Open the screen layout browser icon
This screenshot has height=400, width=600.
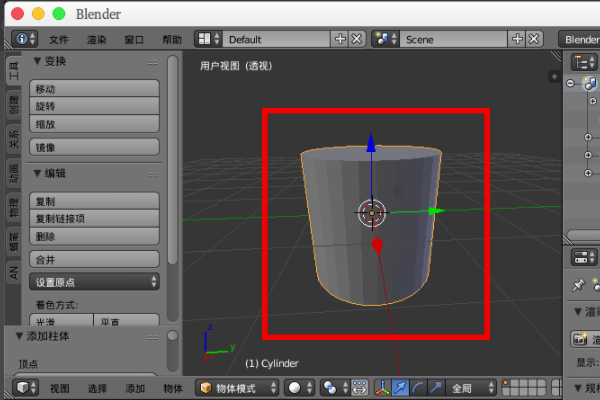(209, 39)
